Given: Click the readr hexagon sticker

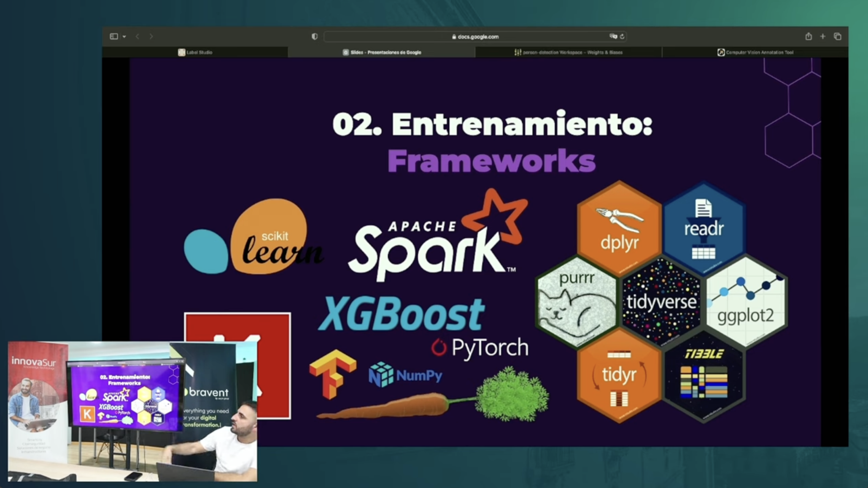Looking at the screenshot, I should point(704,228).
